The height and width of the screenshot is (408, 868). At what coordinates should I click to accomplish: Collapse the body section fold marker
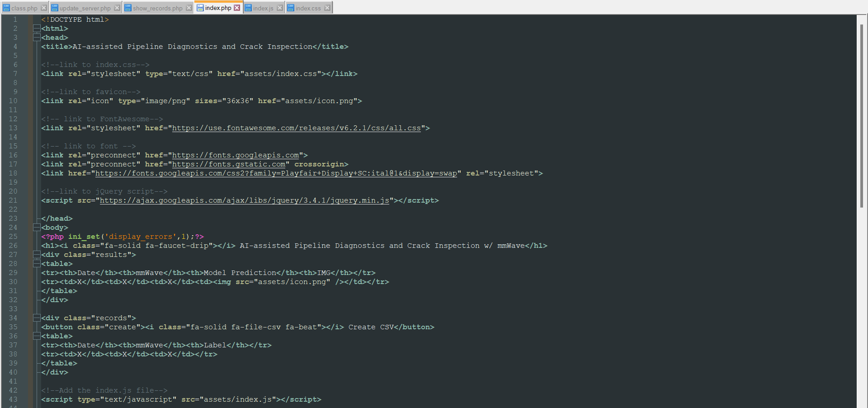point(37,228)
